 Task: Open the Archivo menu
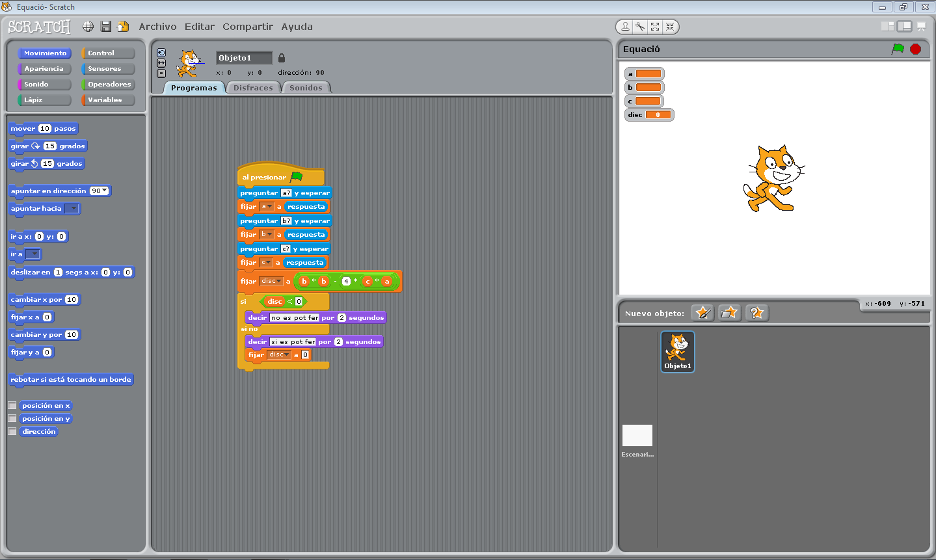pos(157,27)
